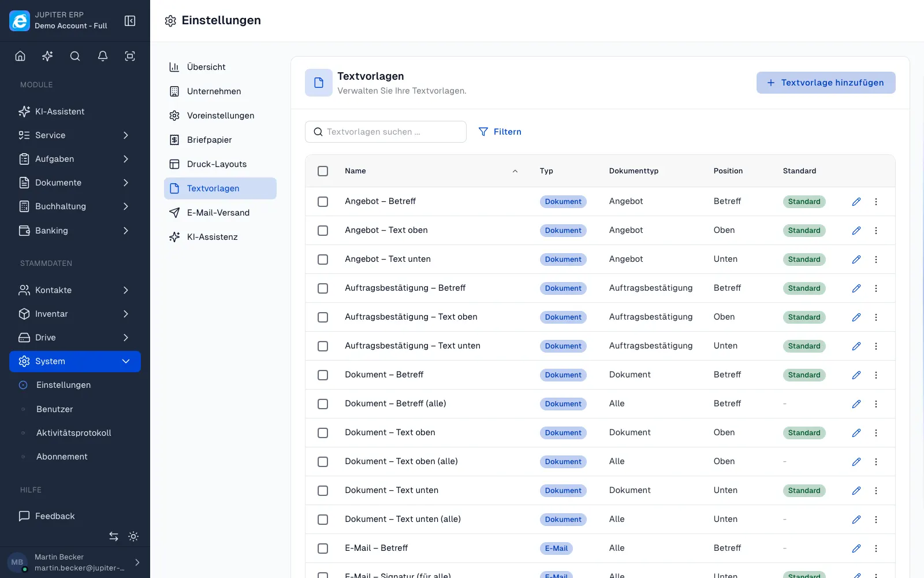The image size is (924, 578).
Task: Edit Angebot – Betreff with pencil icon
Action: tap(856, 202)
